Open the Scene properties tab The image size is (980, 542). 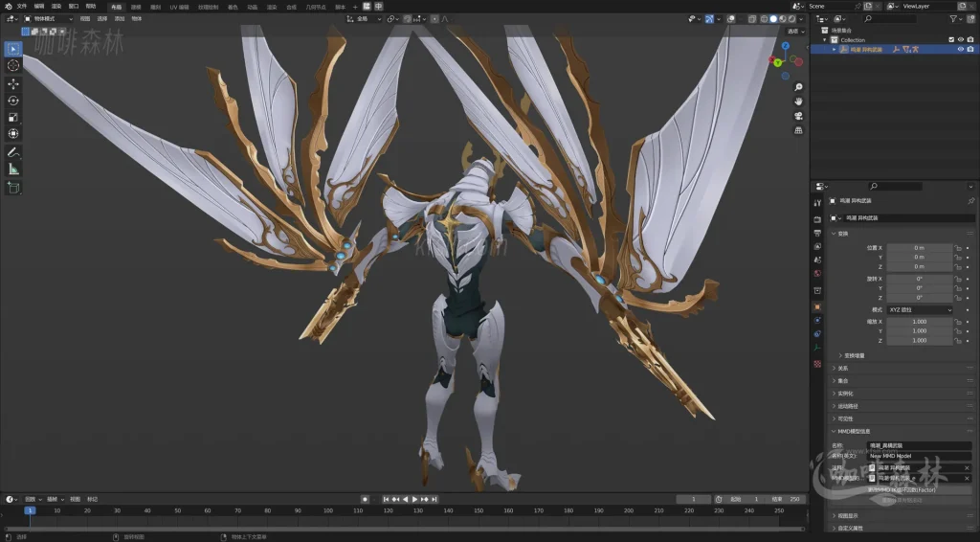coord(817,260)
